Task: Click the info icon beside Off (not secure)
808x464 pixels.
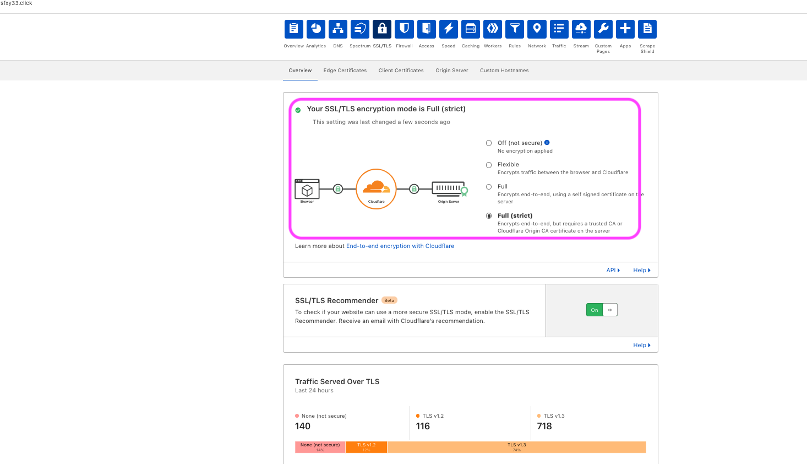Action: click(547, 143)
